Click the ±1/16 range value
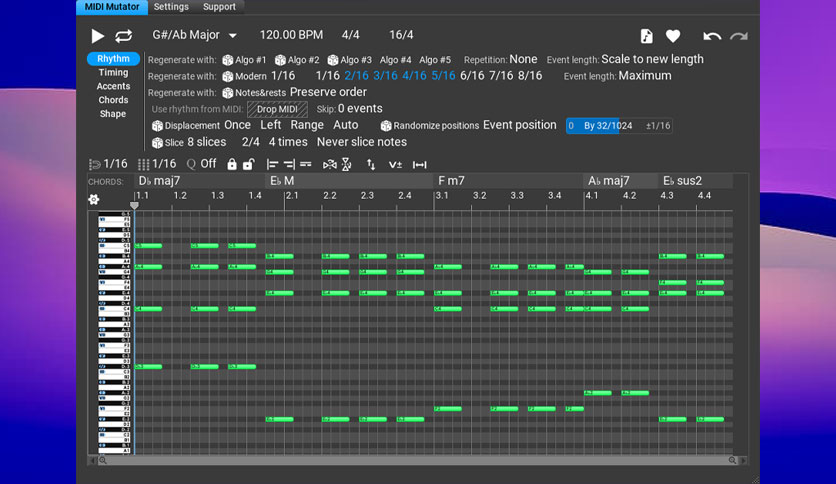 click(658, 126)
